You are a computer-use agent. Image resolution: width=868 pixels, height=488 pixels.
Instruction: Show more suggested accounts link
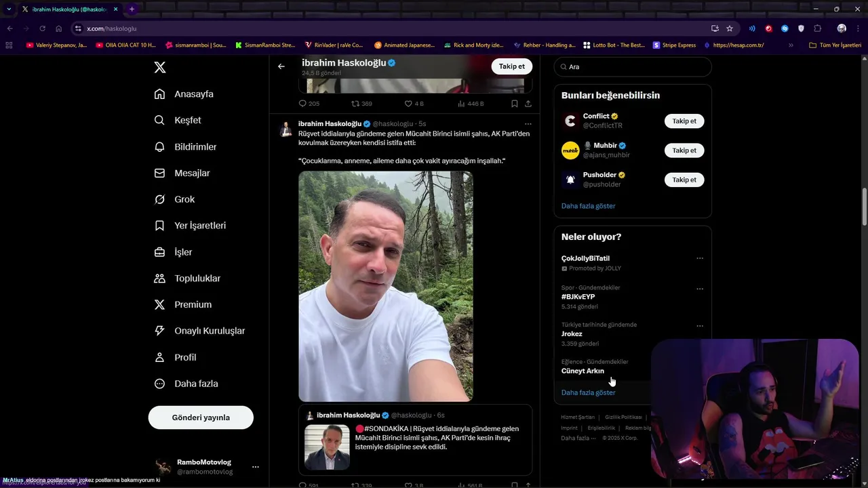click(588, 206)
